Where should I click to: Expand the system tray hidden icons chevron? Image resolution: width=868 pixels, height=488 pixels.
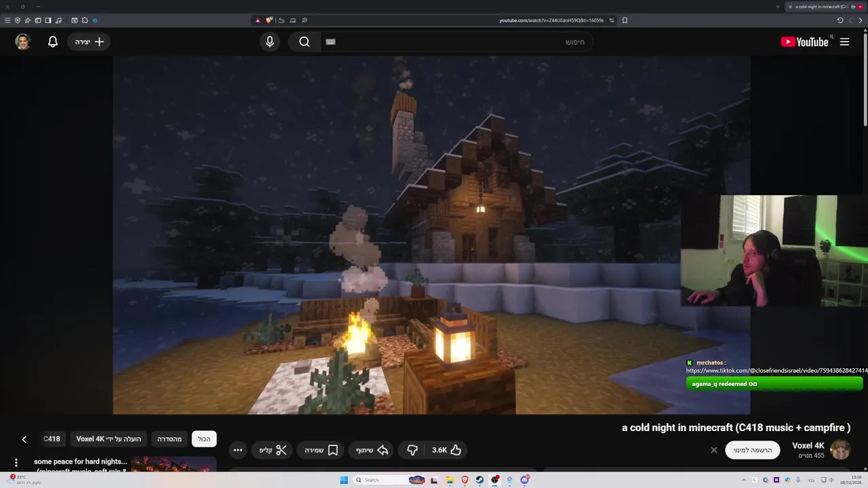[x=744, y=480]
